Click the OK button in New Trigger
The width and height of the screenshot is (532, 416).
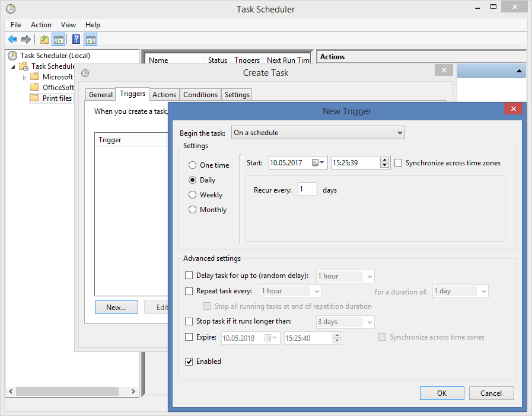(442, 393)
